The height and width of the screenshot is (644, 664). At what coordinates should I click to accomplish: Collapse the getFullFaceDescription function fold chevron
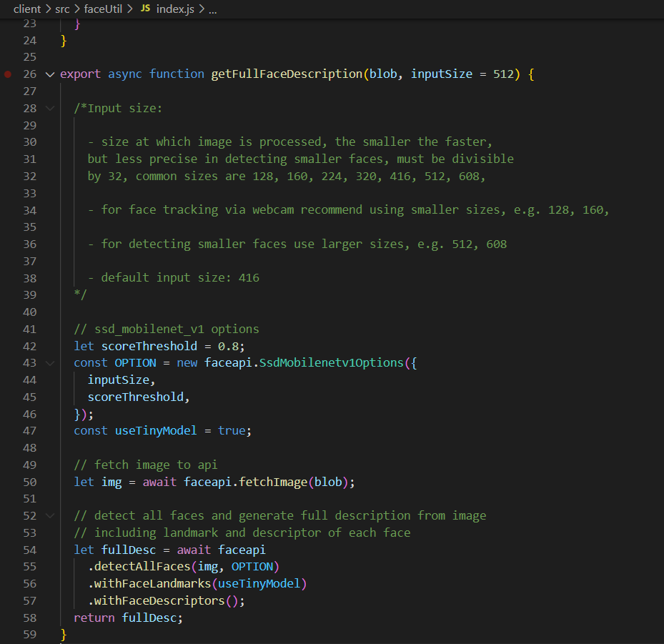coord(49,74)
